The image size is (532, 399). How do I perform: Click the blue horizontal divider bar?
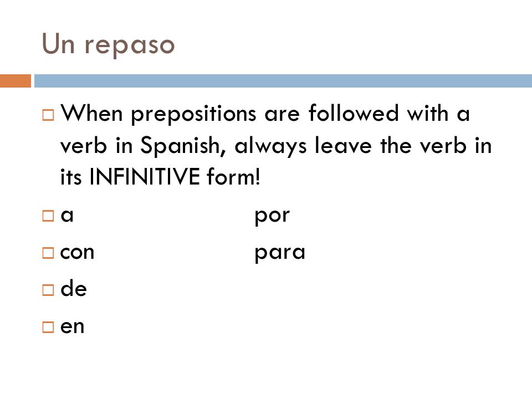click(283, 81)
